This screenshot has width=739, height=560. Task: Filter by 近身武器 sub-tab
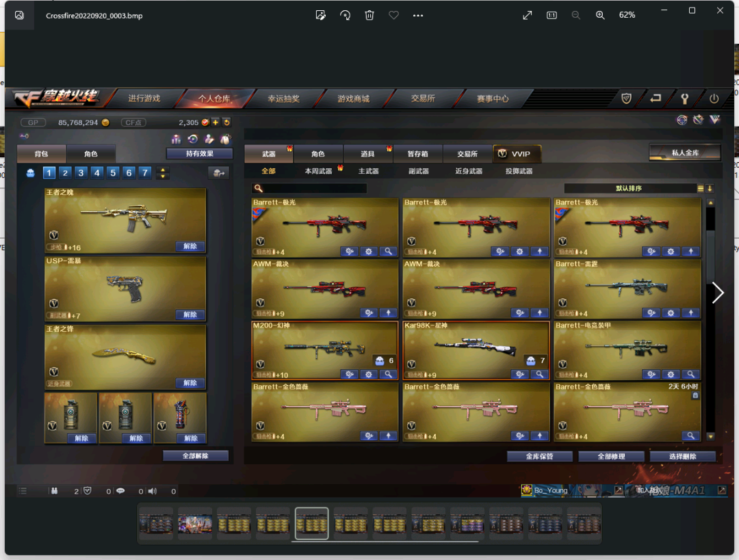click(x=469, y=171)
